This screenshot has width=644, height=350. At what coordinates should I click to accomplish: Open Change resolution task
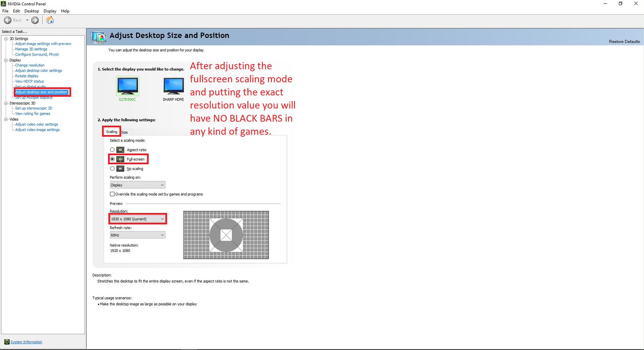30,65
